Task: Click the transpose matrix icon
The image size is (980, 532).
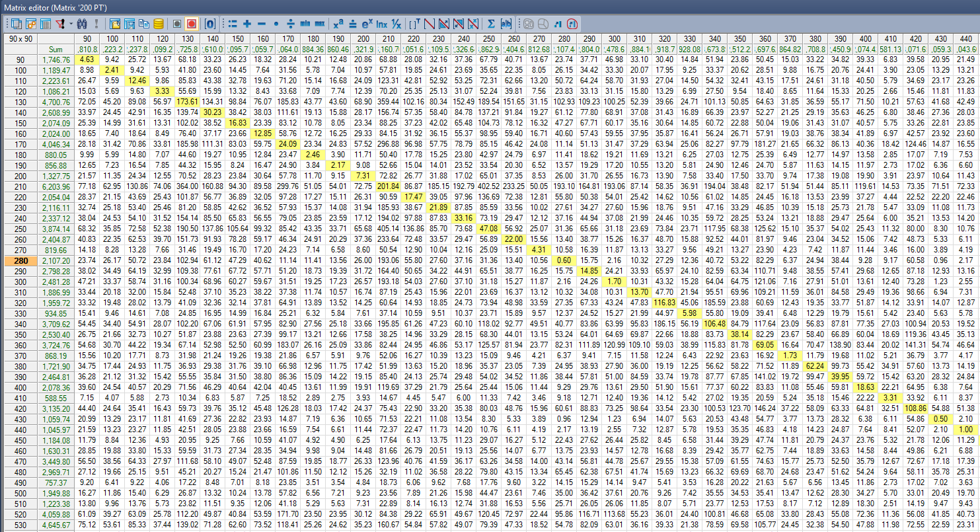Action: pos(414,24)
